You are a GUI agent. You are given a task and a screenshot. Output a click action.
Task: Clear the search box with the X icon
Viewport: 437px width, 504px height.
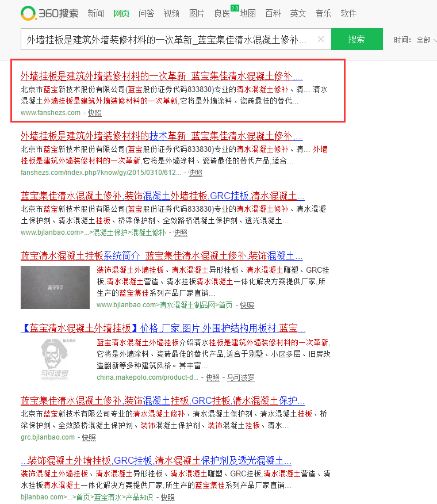[320, 39]
